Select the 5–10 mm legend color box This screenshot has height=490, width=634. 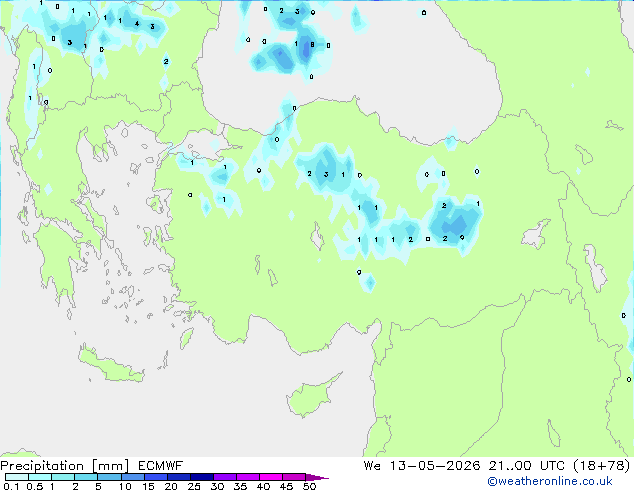tap(109, 477)
